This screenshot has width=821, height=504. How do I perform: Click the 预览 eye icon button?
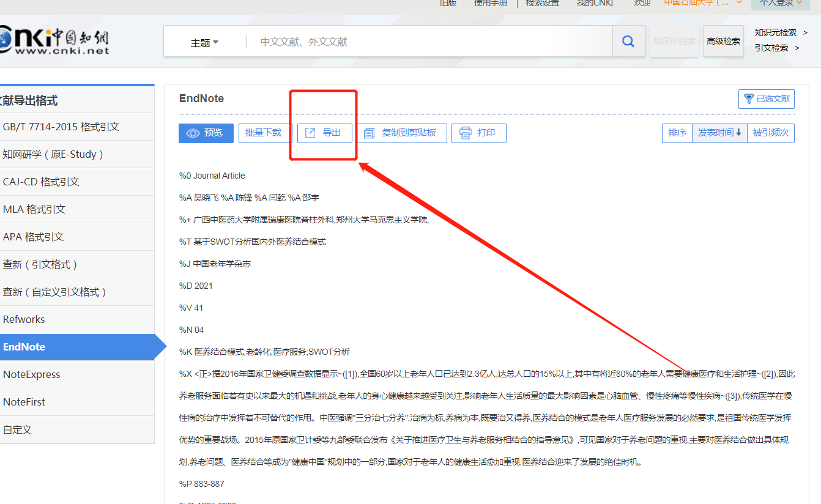tap(193, 133)
